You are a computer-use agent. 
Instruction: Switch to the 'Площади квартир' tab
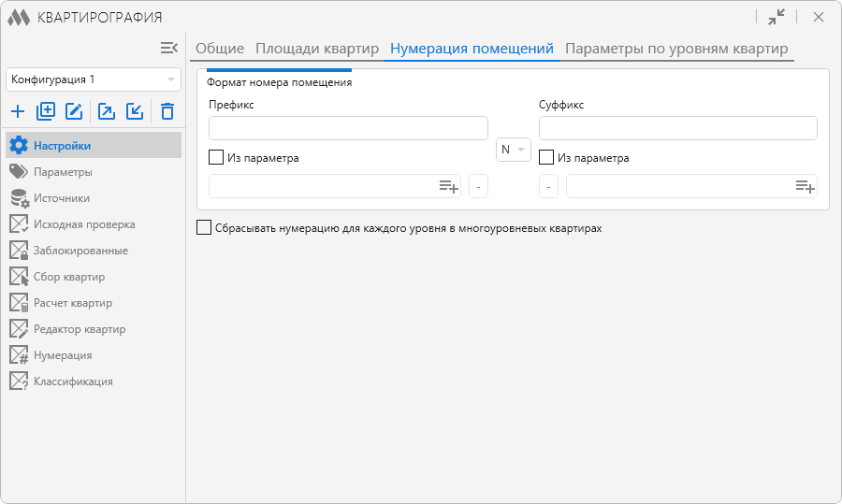317,49
